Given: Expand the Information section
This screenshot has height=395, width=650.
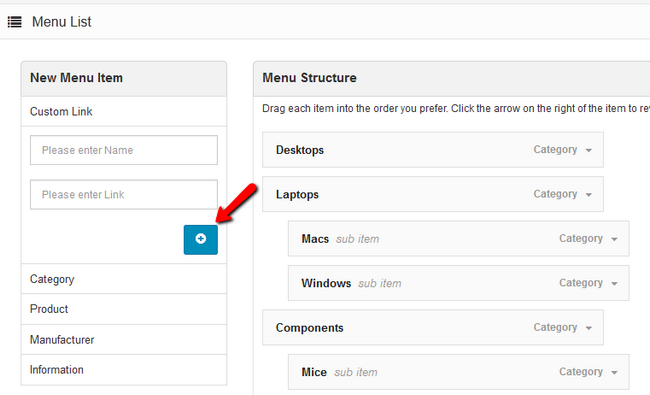Looking at the screenshot, I should pos(124,370).
